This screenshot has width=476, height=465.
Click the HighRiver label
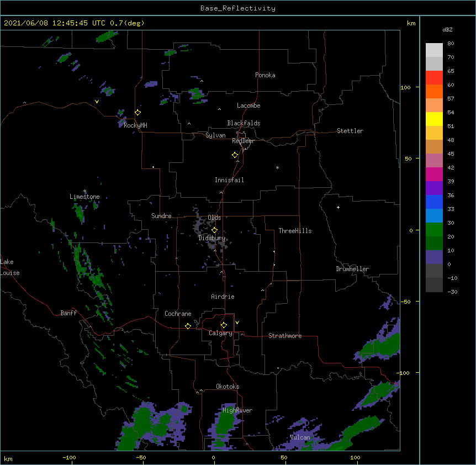tap(237, 410)
